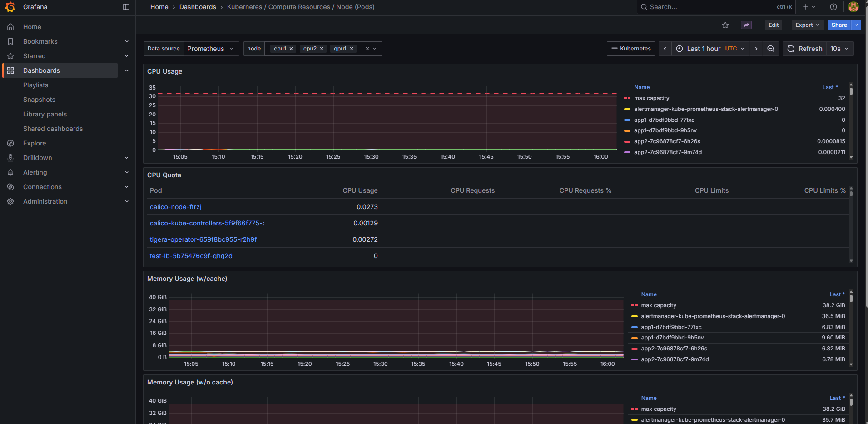This screenshot has height=424, width=868.
Task: Open Shared dashboards link
Action: [x=53, y=129]
